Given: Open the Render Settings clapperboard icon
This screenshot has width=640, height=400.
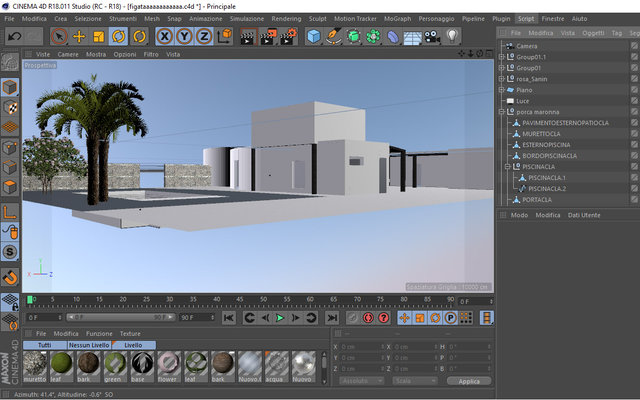Looking at the screenshot, I should pyautogui.click(x=288, y=37).
